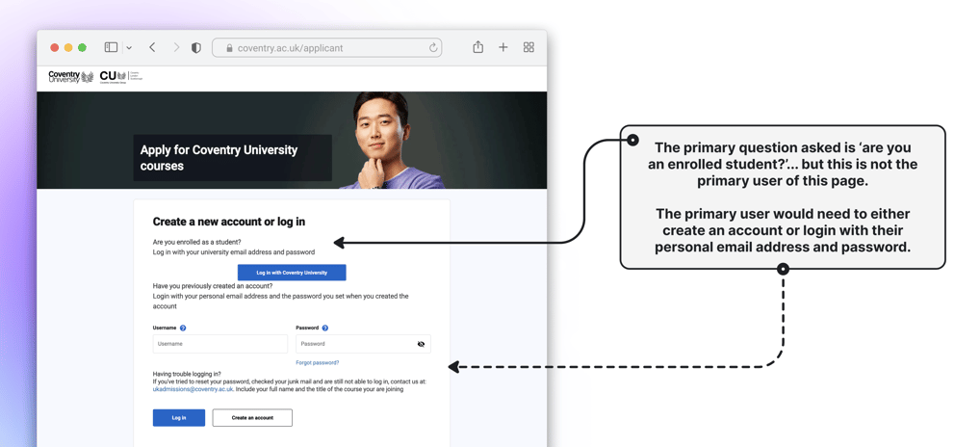Click the 'Create a new account or log in' heading

pyautogui.click(x=229, y=222)
